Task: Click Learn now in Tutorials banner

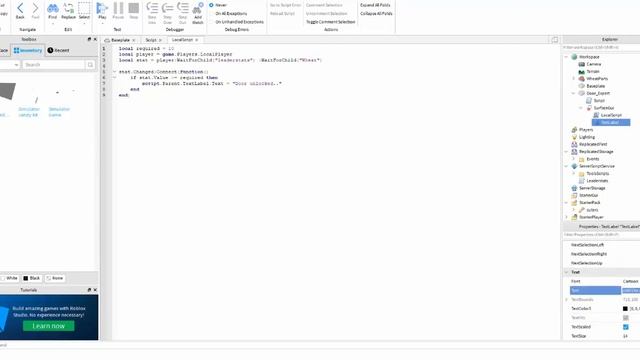Action: (x=49, y=326)
